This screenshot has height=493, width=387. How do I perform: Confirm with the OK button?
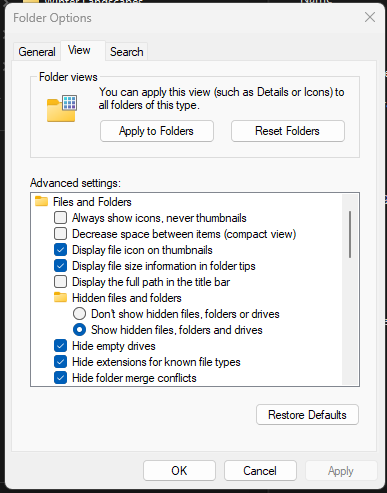click(179, 471)
